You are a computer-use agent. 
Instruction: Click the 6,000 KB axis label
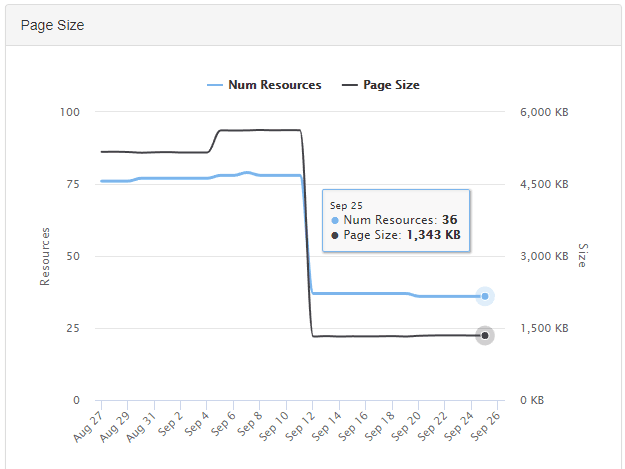pos(544,112)
